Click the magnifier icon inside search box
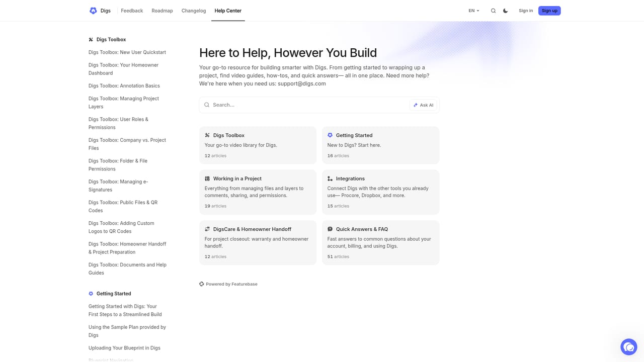The width and height of the screenshot is (644, 362). click(x=207, y=105)
